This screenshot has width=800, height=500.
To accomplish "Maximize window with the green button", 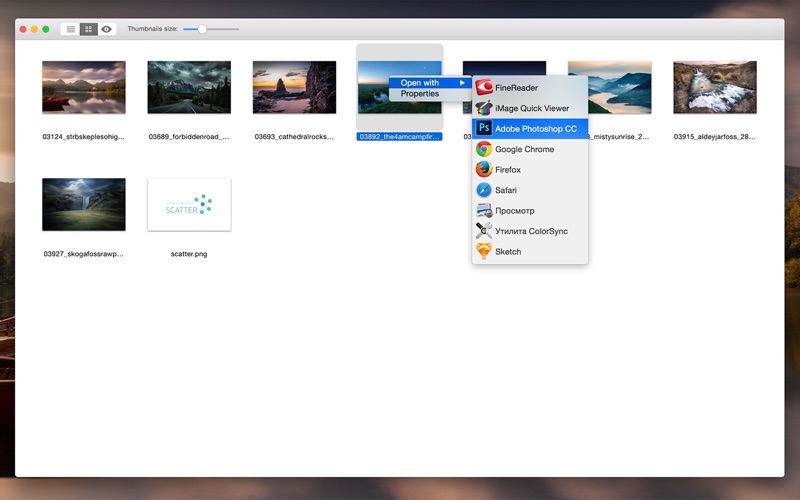I will [x=46, y=29].
